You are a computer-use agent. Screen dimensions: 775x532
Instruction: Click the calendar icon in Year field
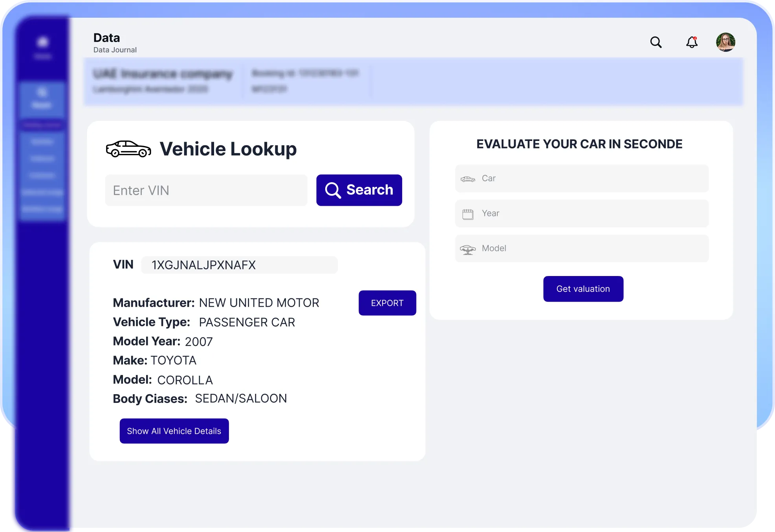[468, 214]
